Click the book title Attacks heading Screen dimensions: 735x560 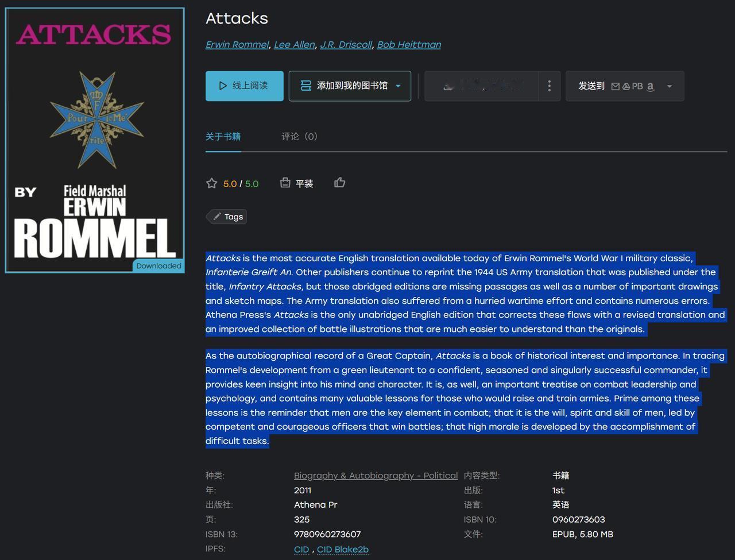click(237, 18)
